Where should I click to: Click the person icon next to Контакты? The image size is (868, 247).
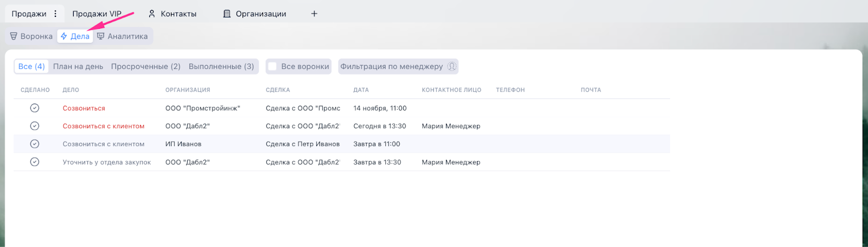pos(152,14)
